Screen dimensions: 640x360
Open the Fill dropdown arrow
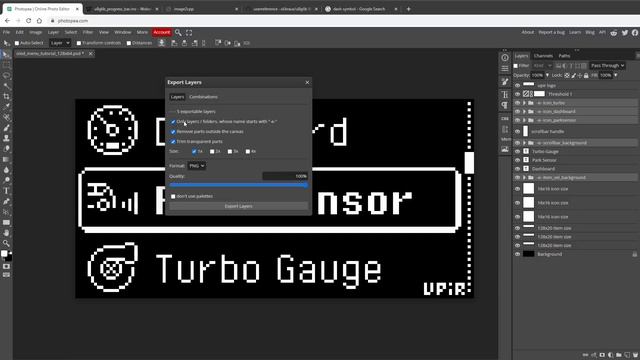[616, 76]
